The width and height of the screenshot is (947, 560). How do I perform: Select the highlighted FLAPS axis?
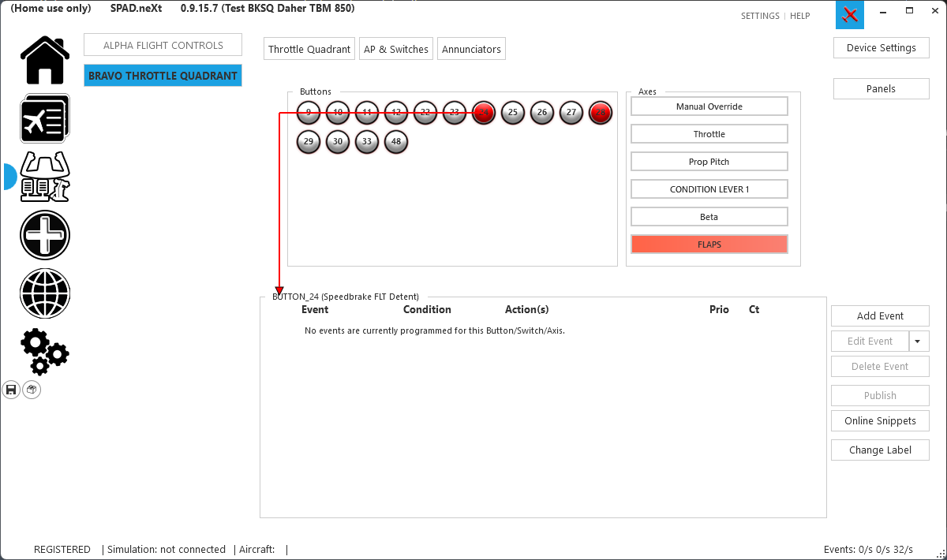click(709, 245)
